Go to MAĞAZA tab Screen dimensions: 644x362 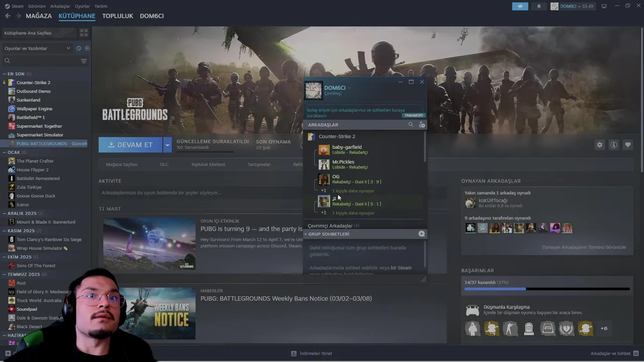click(39, 16)
